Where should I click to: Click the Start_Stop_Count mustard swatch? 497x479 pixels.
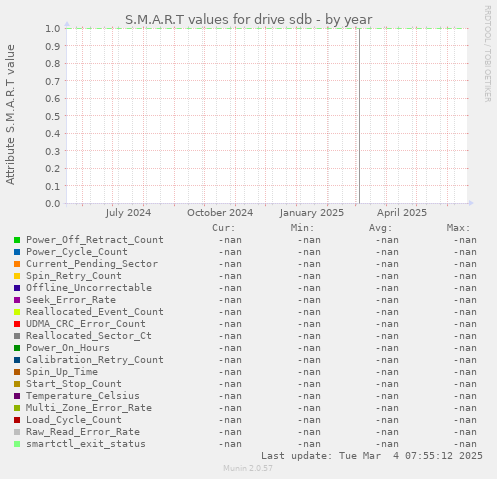pyautogui.click(x=17, y=384)
